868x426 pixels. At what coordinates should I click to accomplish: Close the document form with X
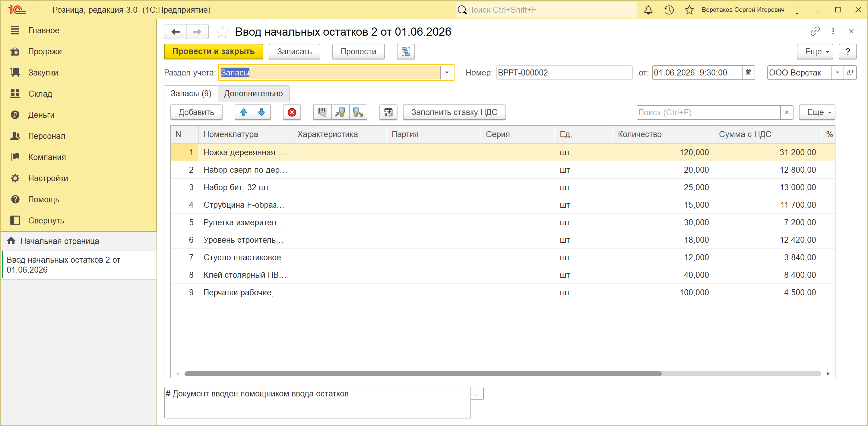pos(851,31)
